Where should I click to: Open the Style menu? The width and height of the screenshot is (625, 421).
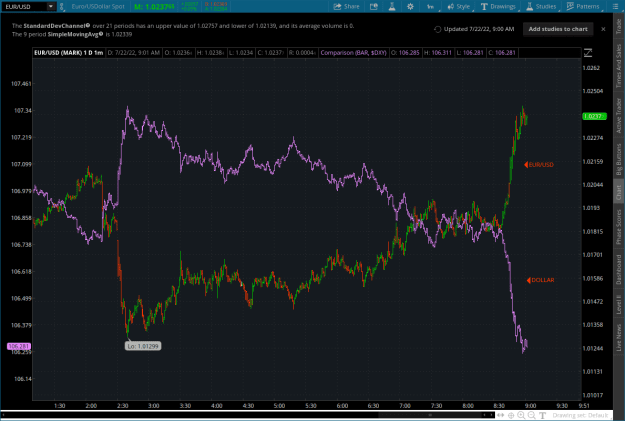459,6
